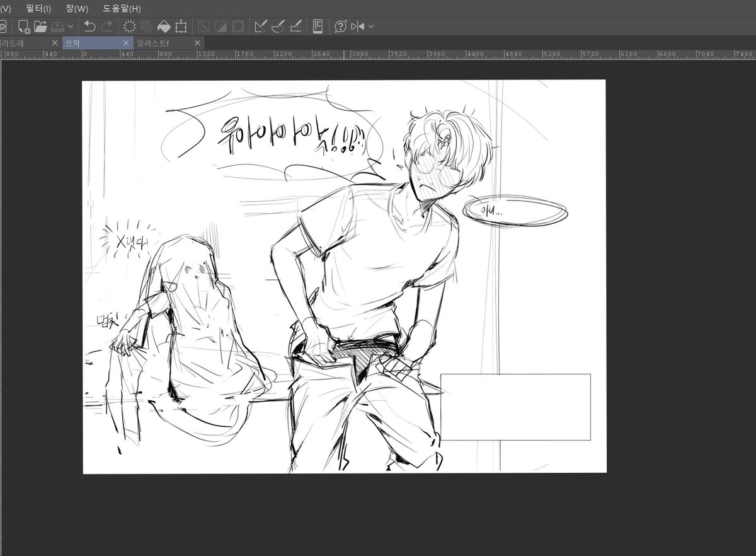Undo the last stroke

click(x=90, y=26)
